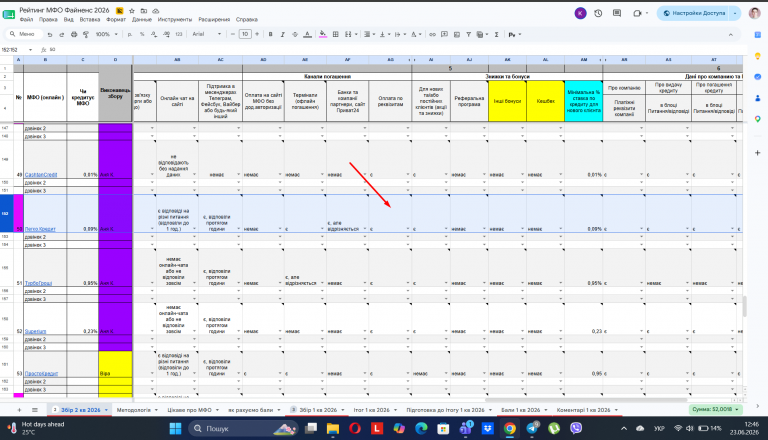Open the video call camera icon

637,13
